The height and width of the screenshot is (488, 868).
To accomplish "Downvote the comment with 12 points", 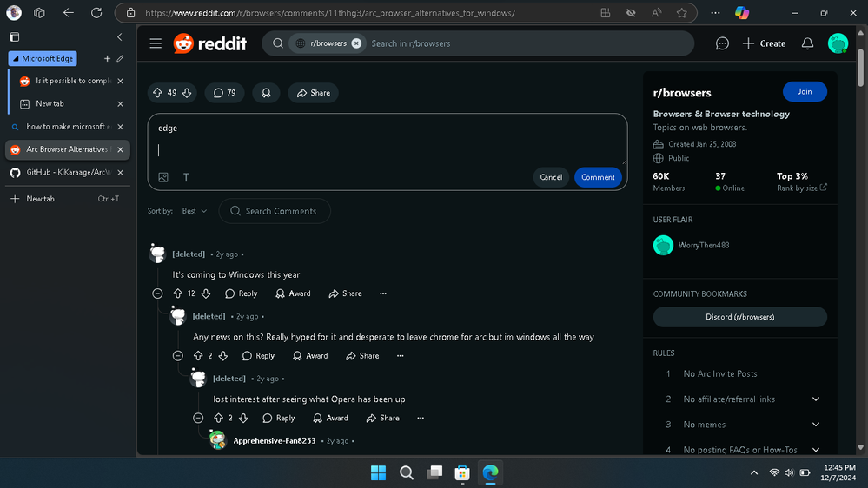I will click(x=206, y=293).
